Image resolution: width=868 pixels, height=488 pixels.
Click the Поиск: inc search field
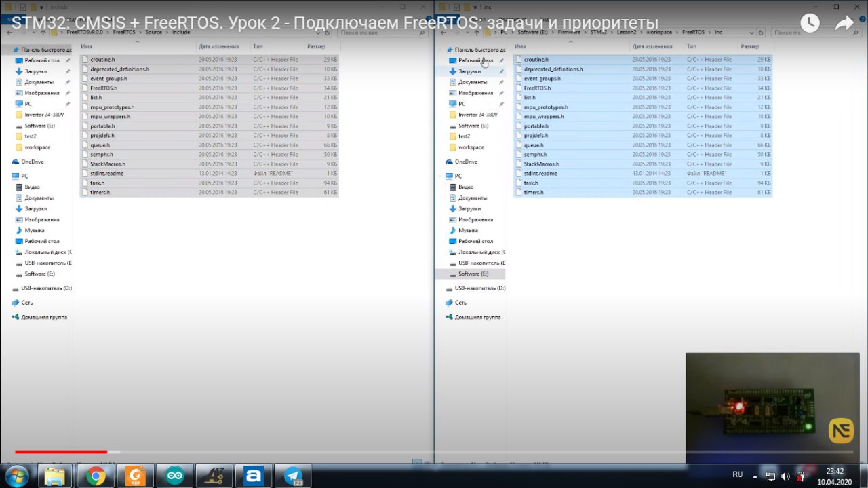click(817, 32)
